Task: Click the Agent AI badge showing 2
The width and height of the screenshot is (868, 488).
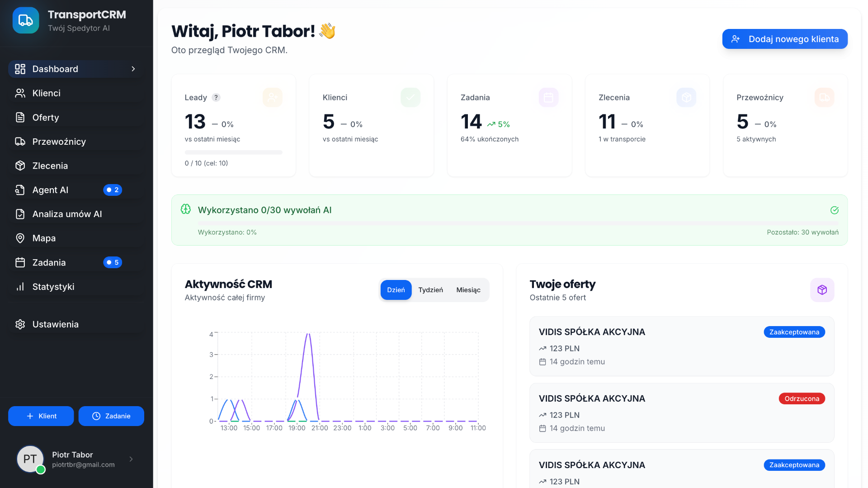Action: (x=113, y=190)
